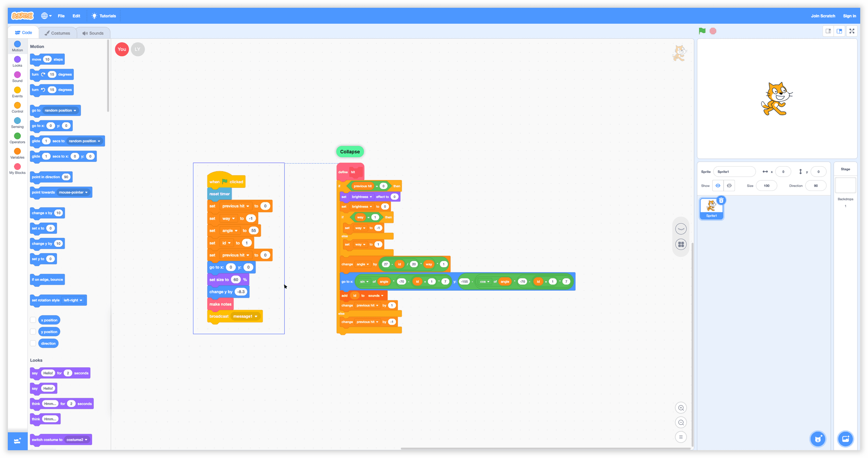The width and height of the screenshot is (868, 458).
Task: Enable the x position checkbox
Action: point(33,320)
